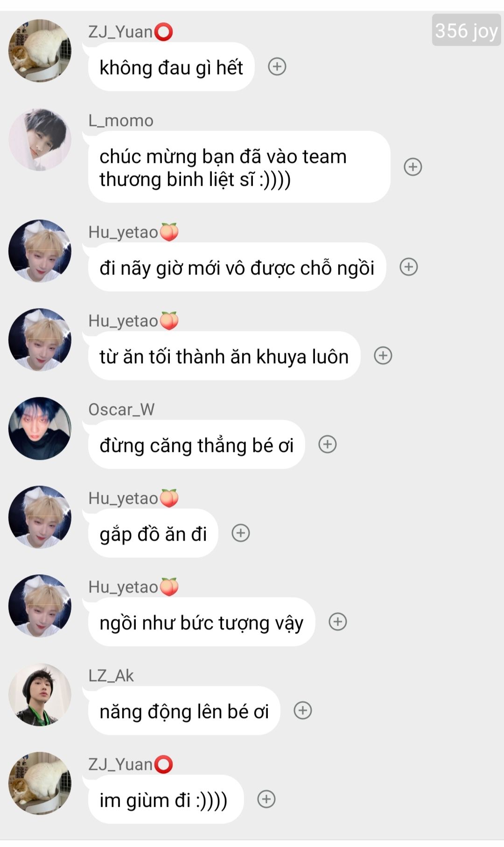Select the "đừng căng thẳng bé ơi" message bubble
This screenshot has height=847, width=504.
pos(196,445)
